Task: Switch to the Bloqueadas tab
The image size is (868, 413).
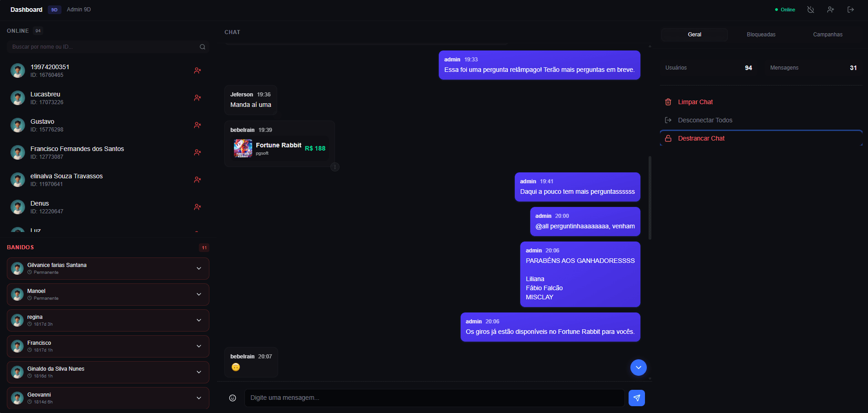Action: click(x=761, y=34)
